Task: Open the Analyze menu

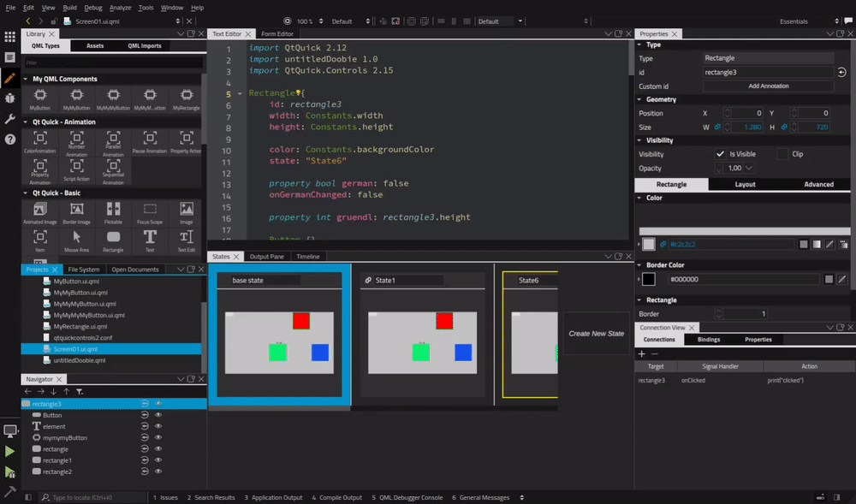Action: 120,7
